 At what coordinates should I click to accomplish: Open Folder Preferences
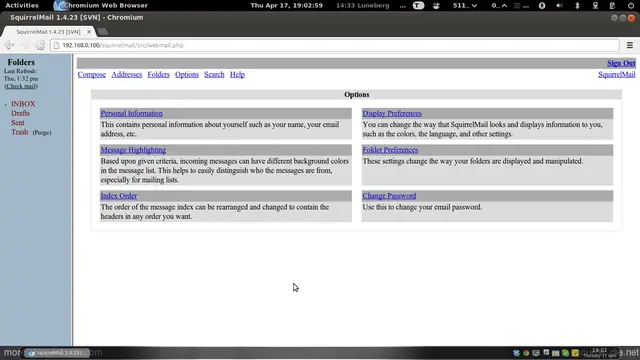pos(390,150)
